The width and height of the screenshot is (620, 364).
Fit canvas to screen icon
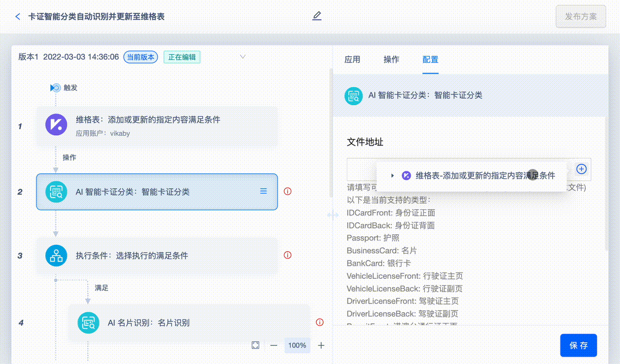[x=255, y=345]
